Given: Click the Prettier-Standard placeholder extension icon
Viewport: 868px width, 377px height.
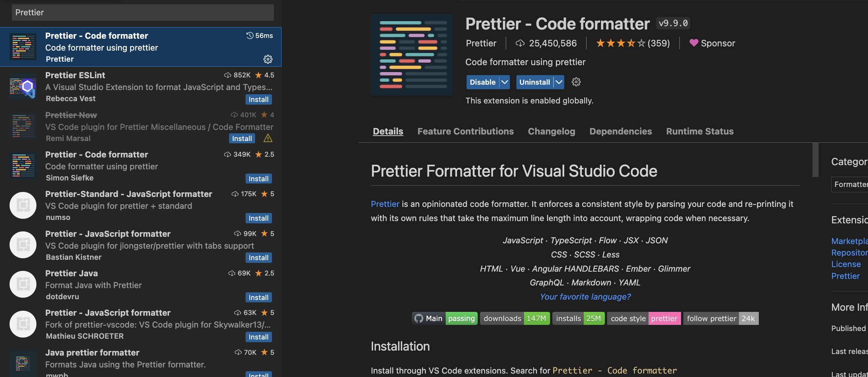Looking at the screenshot, I should pyautogui.click(x=23, y=205).
